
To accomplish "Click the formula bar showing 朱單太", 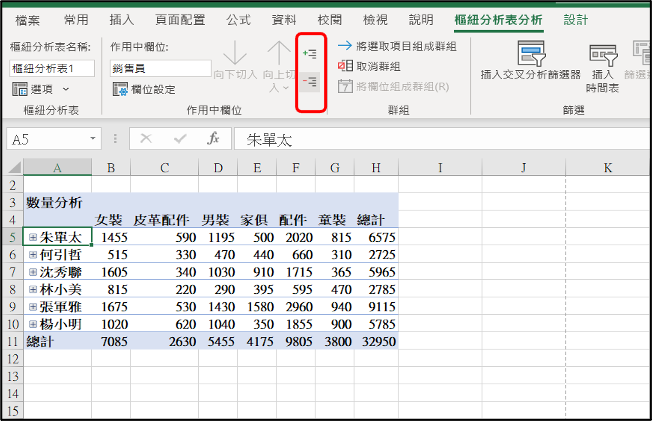I will pyautogui.click(x=442, y=139).
